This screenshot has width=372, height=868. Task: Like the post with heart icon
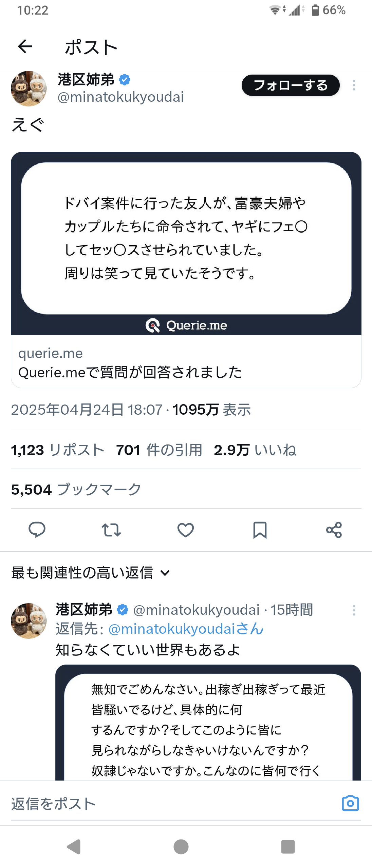point(186,530)
